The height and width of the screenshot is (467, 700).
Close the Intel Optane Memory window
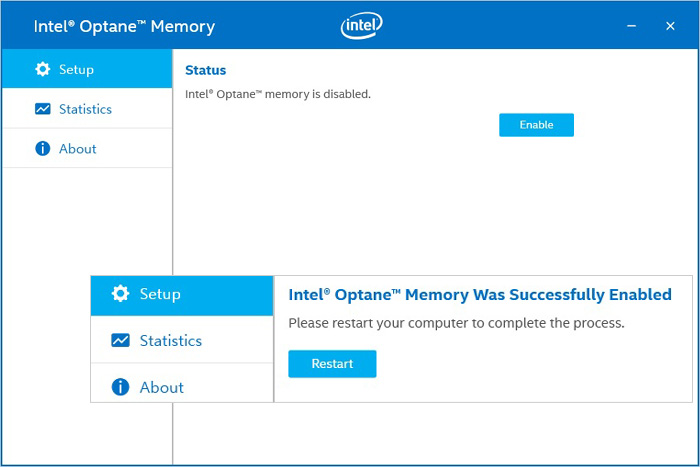pos(670,26)
